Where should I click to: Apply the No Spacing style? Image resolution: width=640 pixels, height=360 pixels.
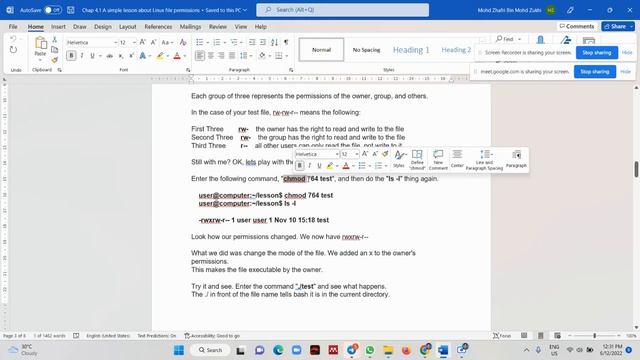coord(366,50)
